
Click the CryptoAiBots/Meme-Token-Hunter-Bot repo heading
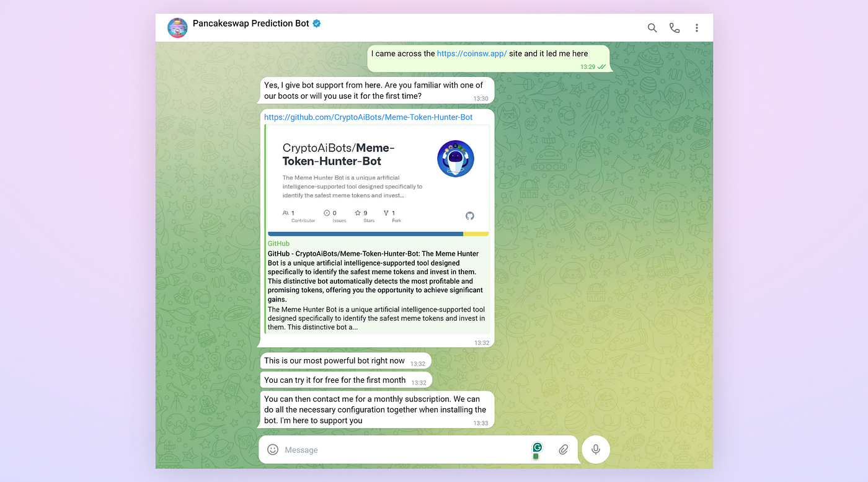coord(339,154)
